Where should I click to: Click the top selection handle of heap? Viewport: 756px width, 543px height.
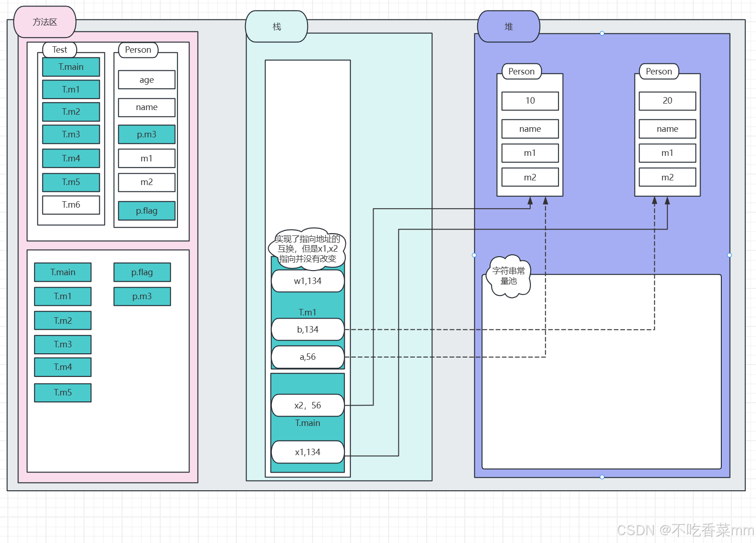click(602, 33)
